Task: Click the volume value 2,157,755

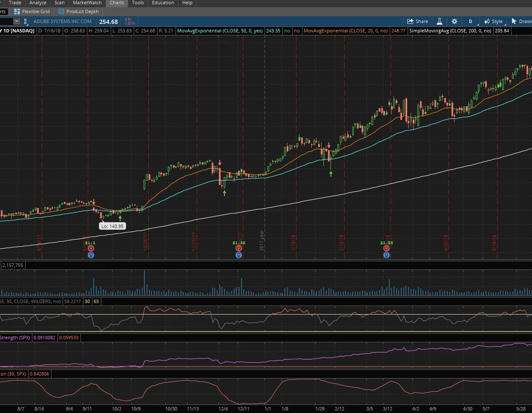Action: (x=13, y=265)
